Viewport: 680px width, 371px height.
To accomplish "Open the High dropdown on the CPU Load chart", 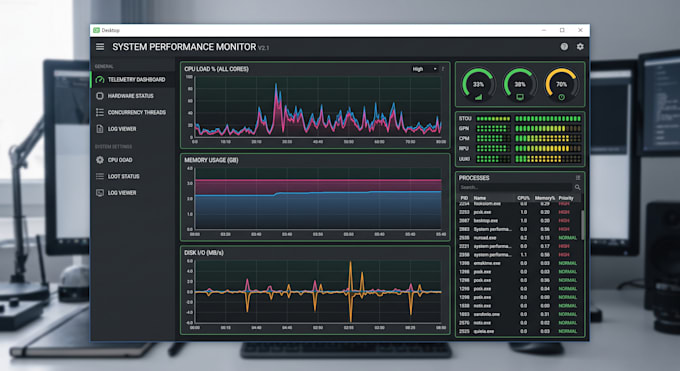I will 425,69.
